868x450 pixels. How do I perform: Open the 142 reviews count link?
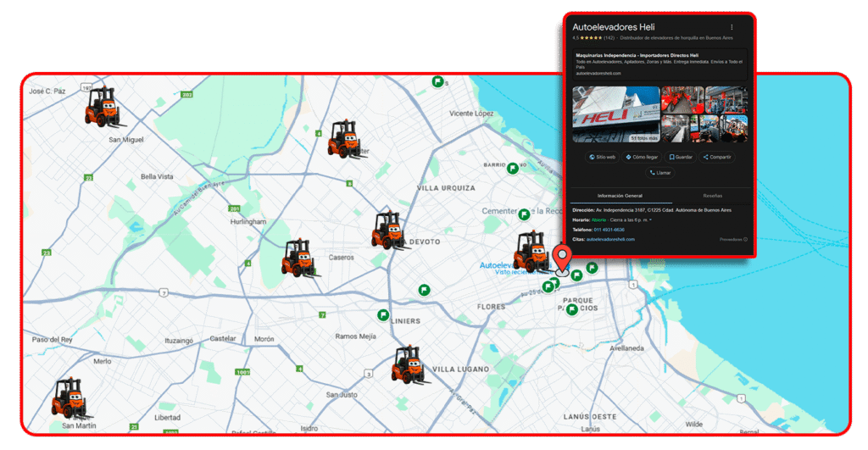[609, 38]
